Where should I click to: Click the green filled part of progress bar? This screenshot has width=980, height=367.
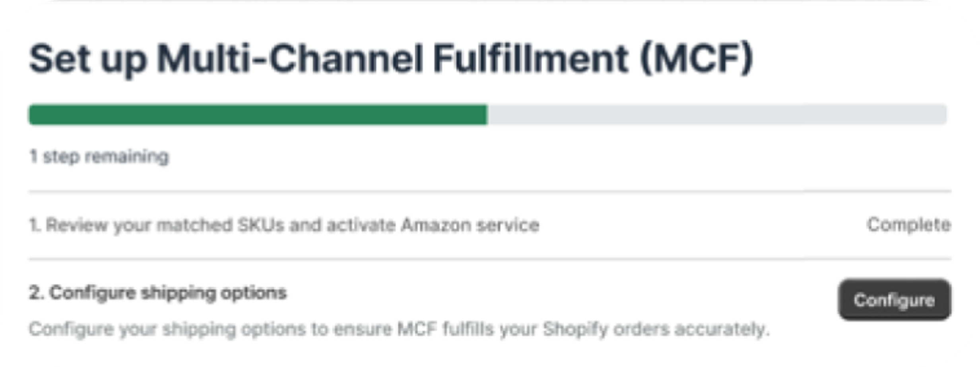point(258,115)
